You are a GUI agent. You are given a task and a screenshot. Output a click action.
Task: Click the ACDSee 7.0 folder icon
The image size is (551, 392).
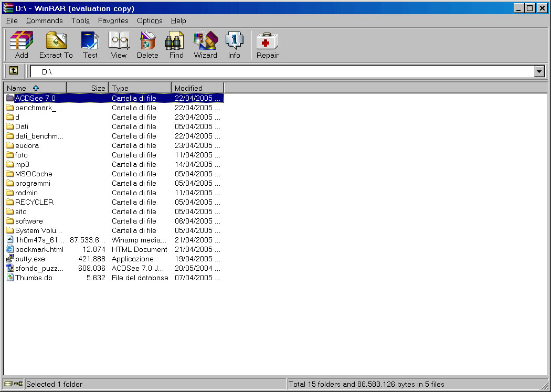point(10,98)
